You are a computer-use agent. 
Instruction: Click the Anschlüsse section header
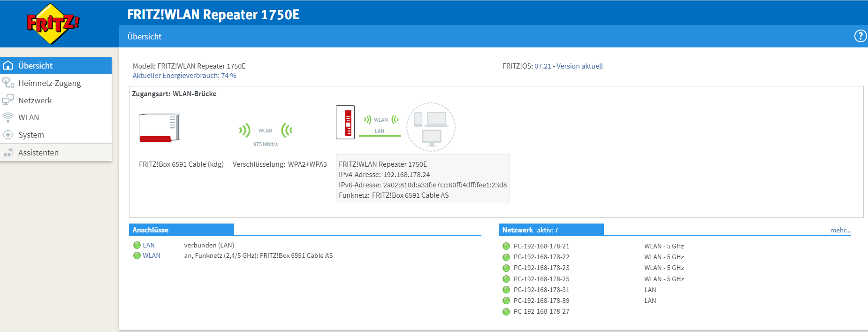click(x=182, y=230)
